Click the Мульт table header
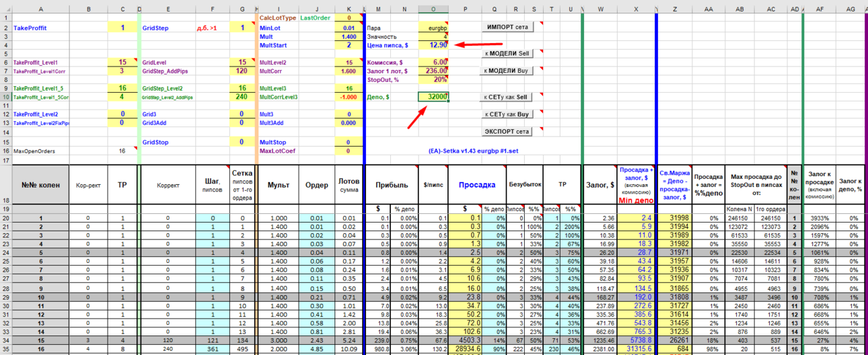868x355 pixels. [x=278, y=184]
